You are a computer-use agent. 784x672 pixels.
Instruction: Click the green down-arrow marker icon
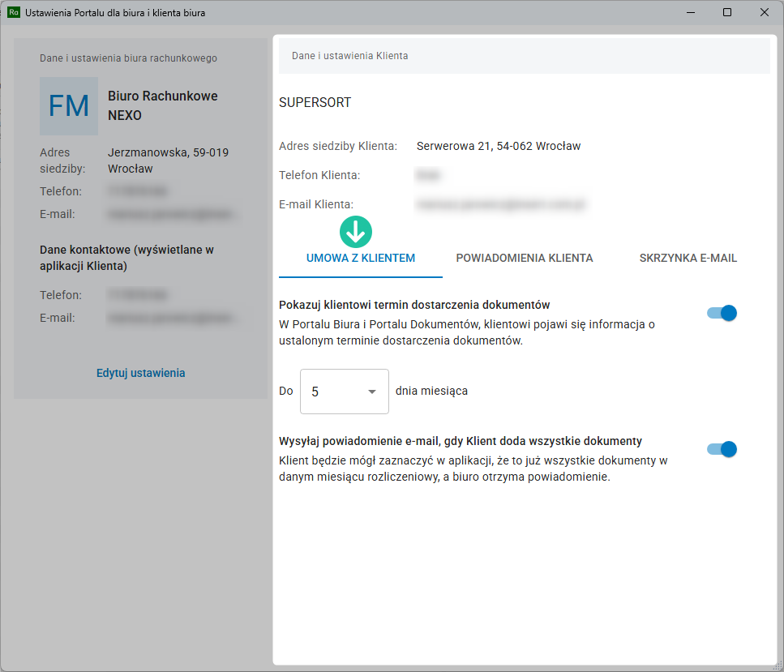355,232
